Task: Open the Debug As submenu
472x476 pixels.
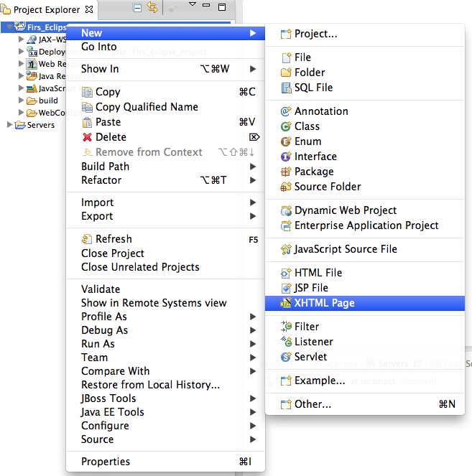Action: (165, 330)
